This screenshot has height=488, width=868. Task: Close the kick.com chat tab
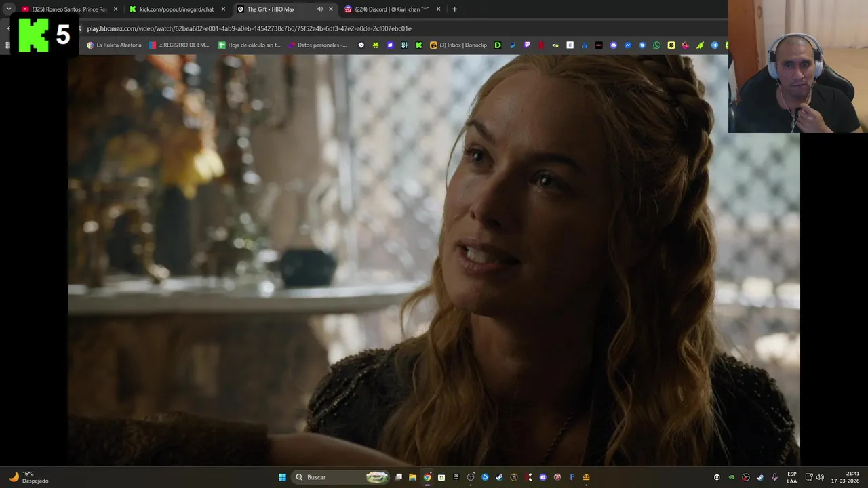point(223,9)
